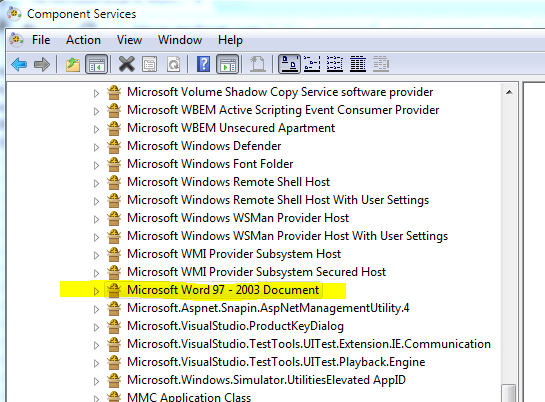Open the blue Help question mark icon
545x402 pixels.
(203, 64)
